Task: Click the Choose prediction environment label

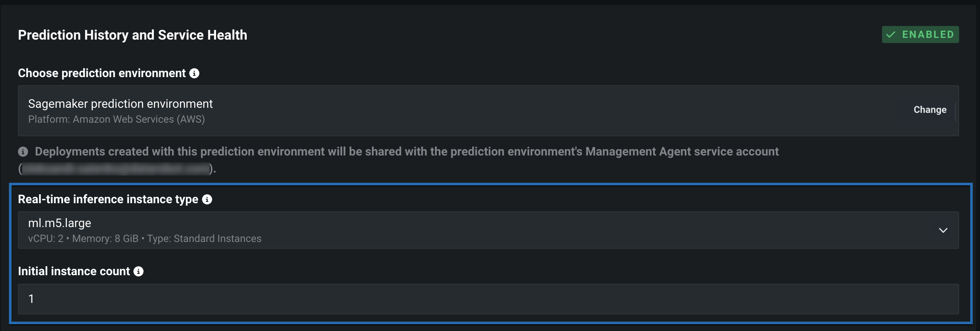Action: [x=102, y=73]
